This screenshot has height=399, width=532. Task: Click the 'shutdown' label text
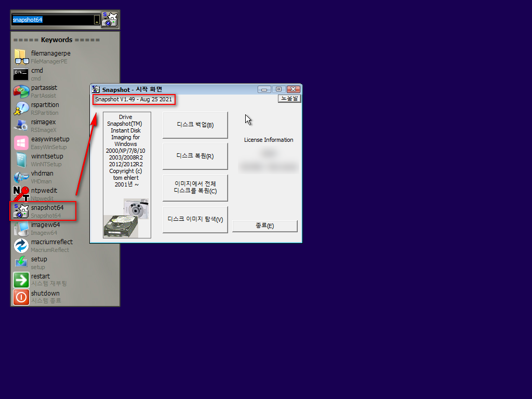(x=45, y=293)
